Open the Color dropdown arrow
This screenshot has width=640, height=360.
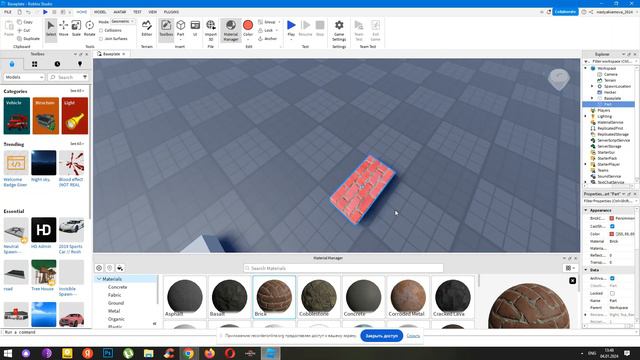click(248, 40)
